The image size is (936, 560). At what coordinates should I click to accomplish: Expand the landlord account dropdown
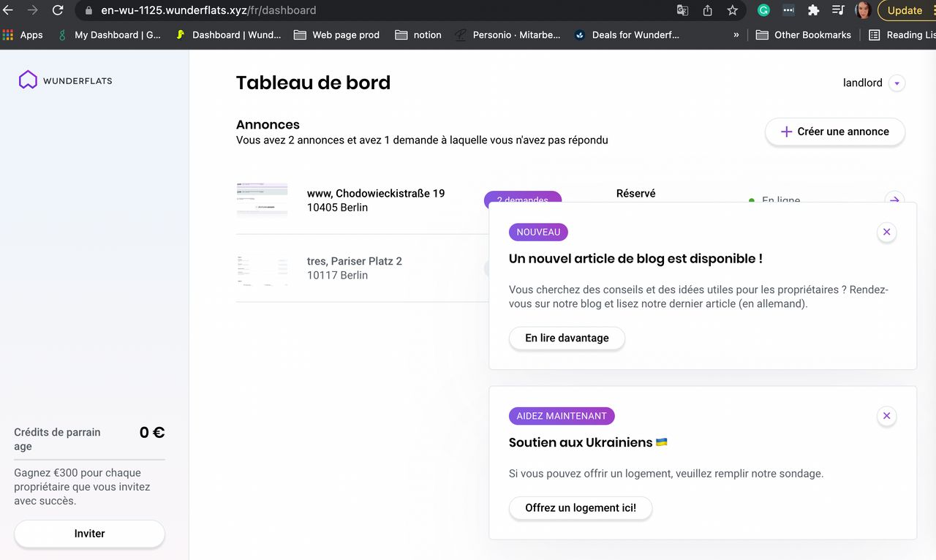point(897,83)
